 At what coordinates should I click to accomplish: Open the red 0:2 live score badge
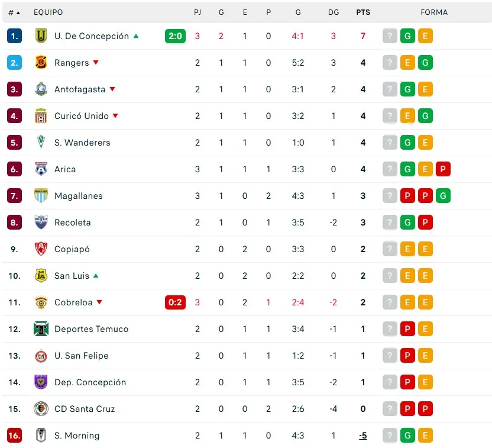pos(175,302)
